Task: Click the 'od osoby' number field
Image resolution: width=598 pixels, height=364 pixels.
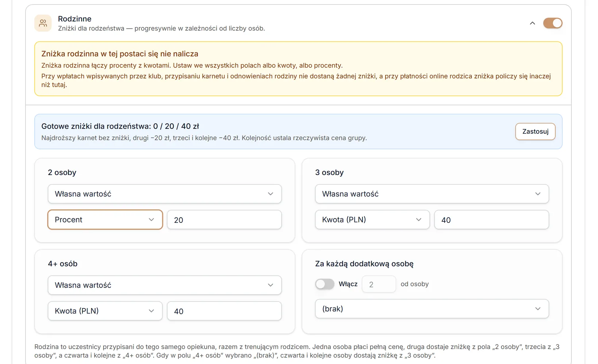Action: [x=379, y=284]
